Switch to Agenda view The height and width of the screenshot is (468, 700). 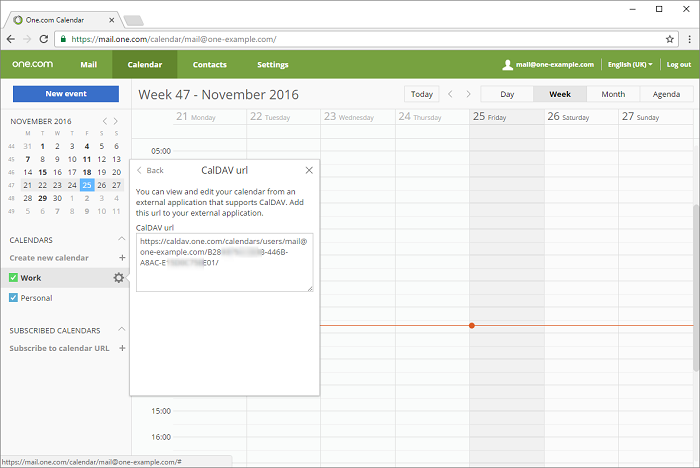(666, 94)
